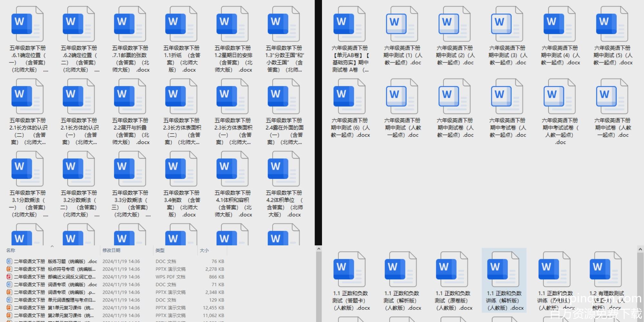Select 二年级语文下册 版练习题 .doc list row
The width and height of the screenshot is (644, 322).
pos(55,261)
